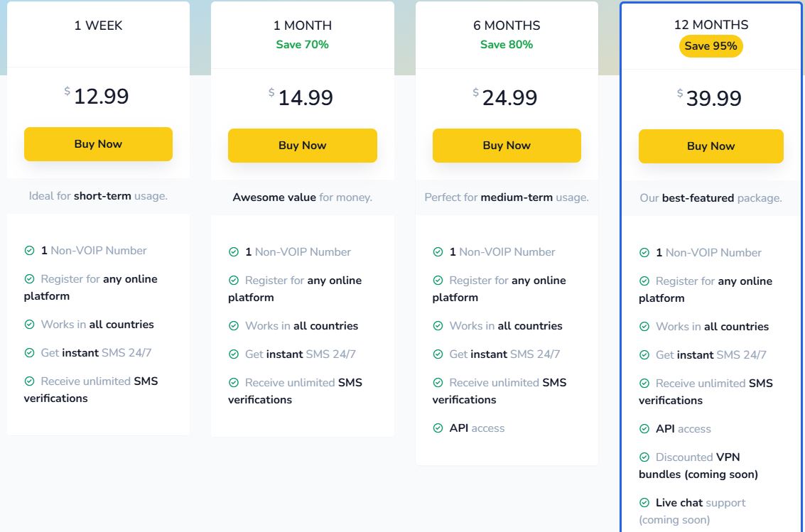
Task: Click the check icon beside Live chat support
Action: tap(644, 503)
